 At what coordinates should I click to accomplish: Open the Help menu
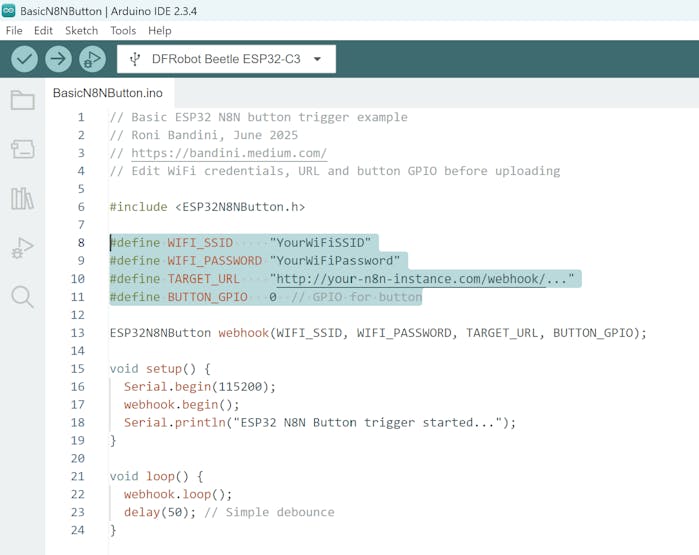click(x=160, y=30)
